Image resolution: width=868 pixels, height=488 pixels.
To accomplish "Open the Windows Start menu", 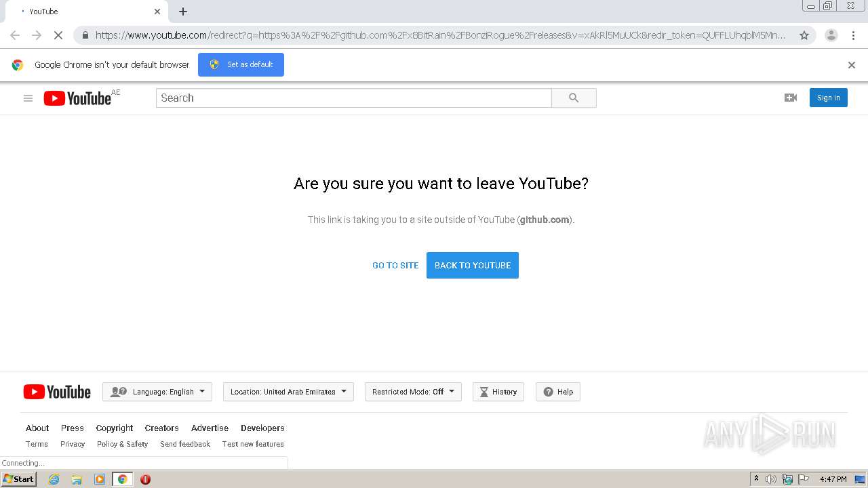I will pyautogui.click(x=18, y=479).
